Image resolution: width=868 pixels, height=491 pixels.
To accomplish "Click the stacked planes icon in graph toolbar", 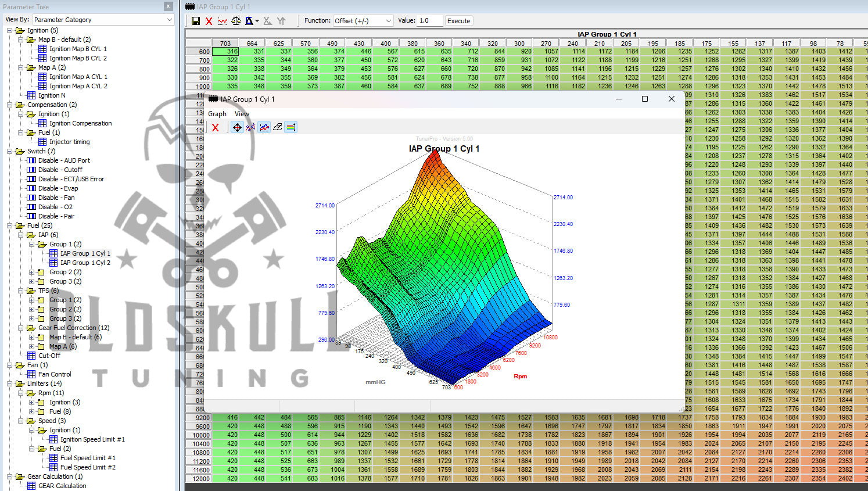I will click(x=278, y=127).
